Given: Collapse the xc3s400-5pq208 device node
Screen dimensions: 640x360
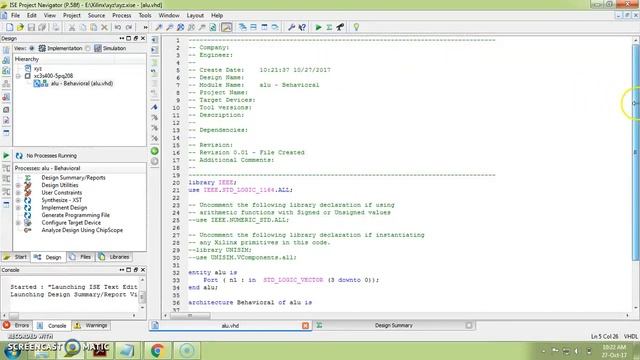Looking at the screenshot, I should 18,76.
